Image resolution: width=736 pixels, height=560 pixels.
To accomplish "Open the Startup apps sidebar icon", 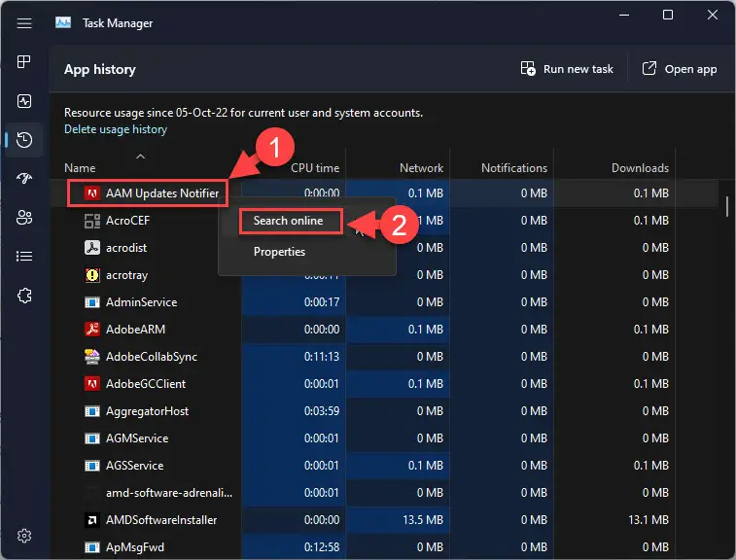I will 24,178.
